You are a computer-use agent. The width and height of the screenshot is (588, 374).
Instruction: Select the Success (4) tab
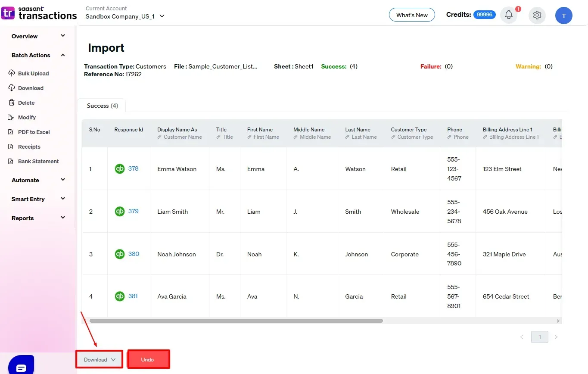[x=102, y=106]
